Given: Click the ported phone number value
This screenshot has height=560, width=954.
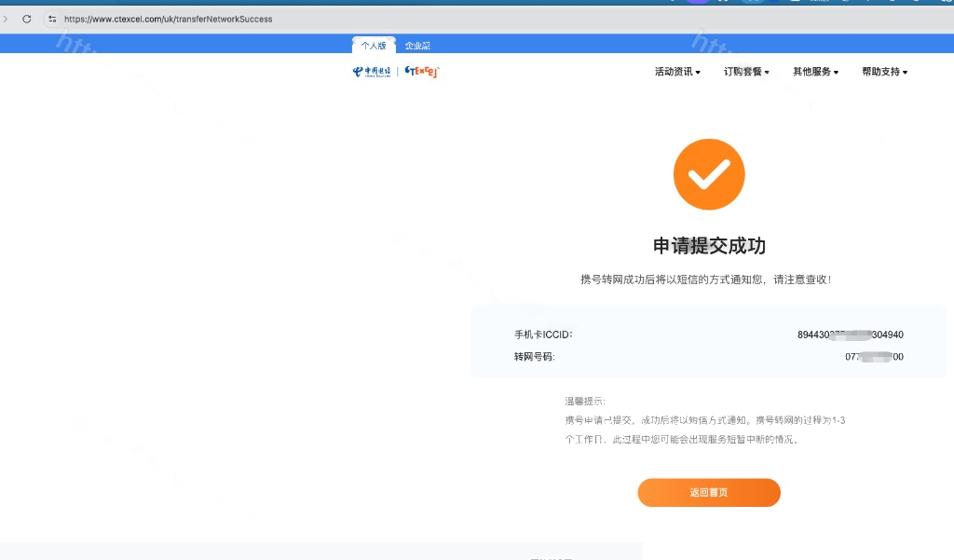Looking at the screenshot, I should click(874, 357).
